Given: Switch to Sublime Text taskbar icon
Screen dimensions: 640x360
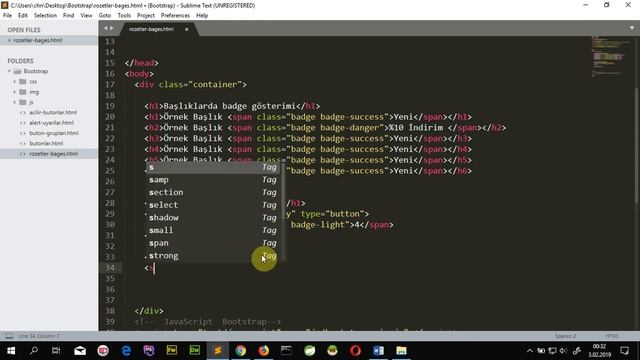Looking at the screenshot, I should point(218,351).
